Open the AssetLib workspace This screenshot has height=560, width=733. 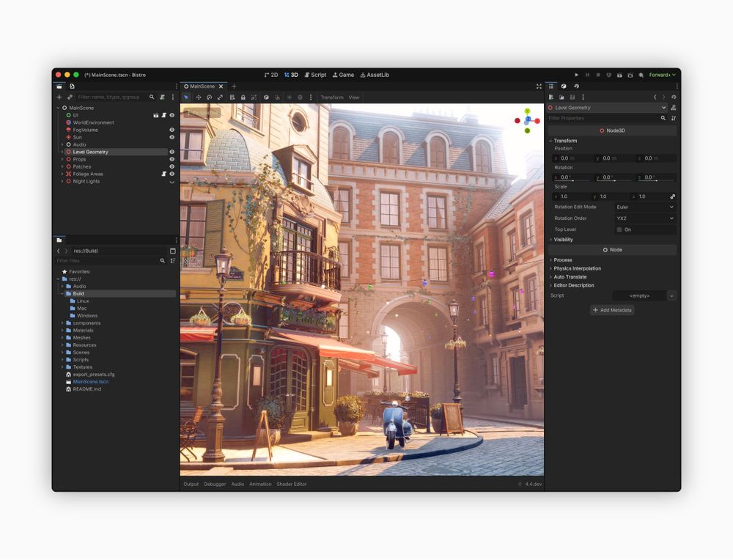click(x=375, y=75)
